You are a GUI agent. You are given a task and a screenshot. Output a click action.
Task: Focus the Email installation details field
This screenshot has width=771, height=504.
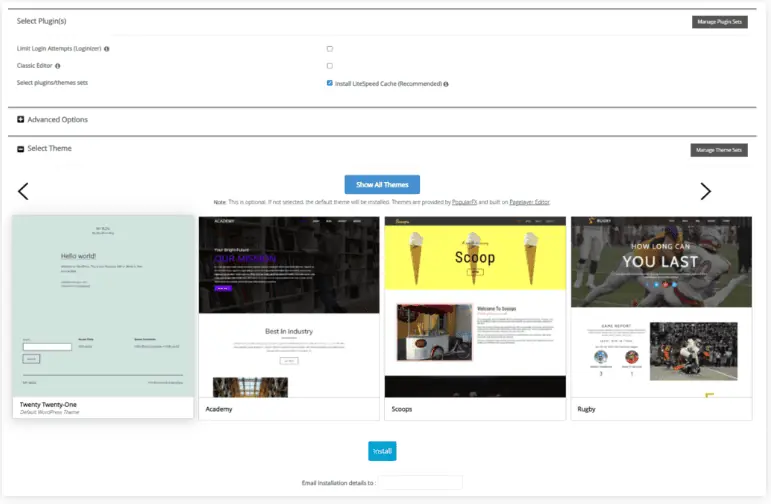[x=420, y=483]
